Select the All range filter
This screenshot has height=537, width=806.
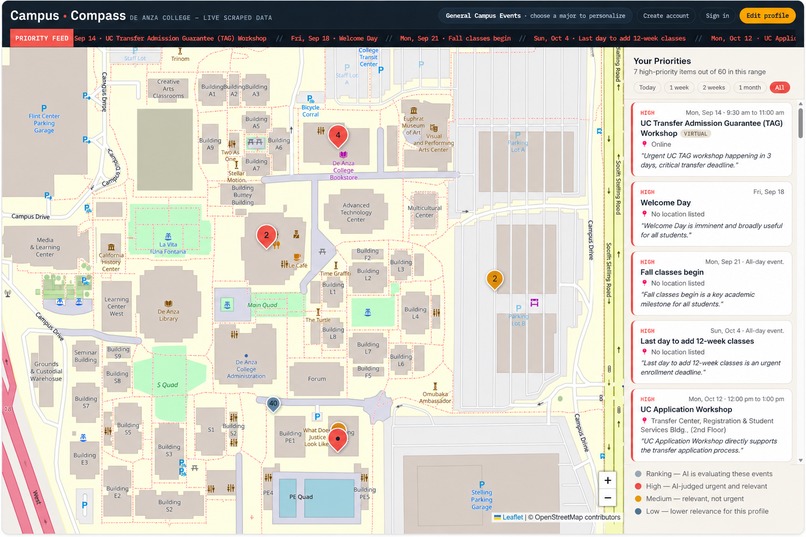click(779, 87)
